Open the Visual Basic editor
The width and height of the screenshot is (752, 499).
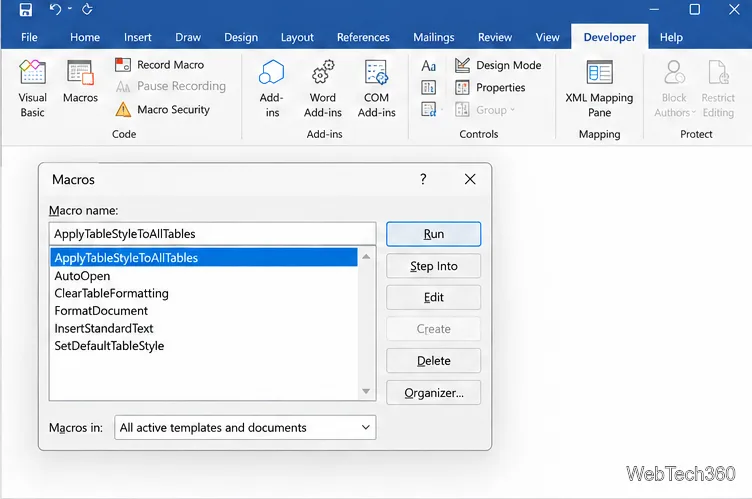(x=32, y=89)
